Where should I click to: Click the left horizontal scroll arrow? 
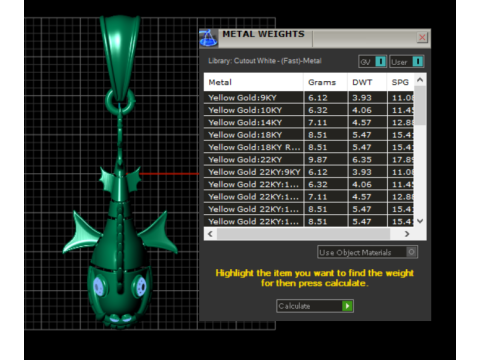(x=210, y=234)
